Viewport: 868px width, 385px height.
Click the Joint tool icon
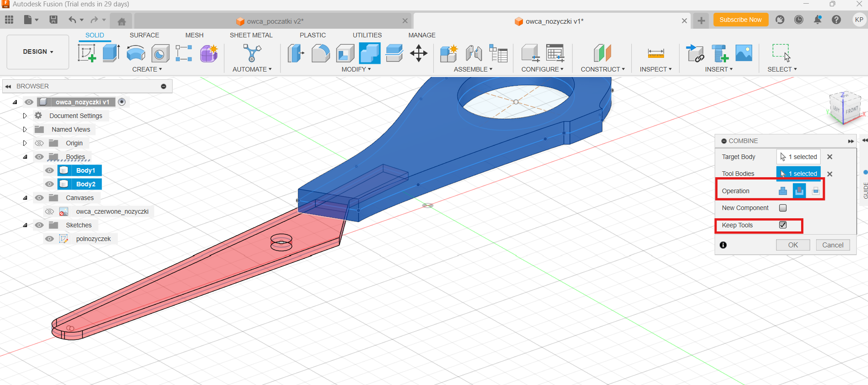click(x=474, y=53)
